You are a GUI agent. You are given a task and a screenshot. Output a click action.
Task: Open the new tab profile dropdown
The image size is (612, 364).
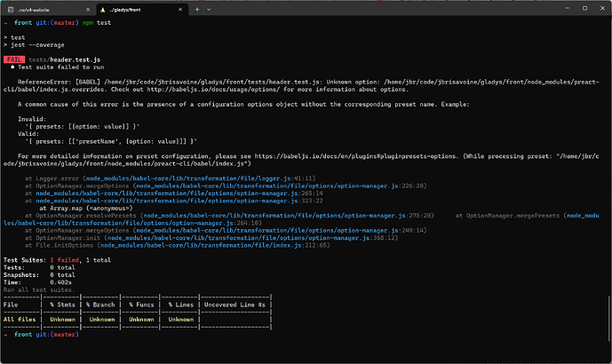(209, 10)
